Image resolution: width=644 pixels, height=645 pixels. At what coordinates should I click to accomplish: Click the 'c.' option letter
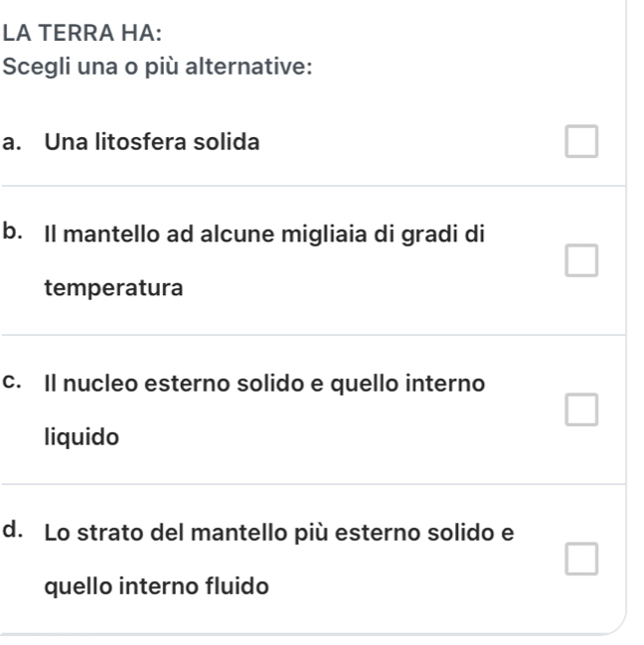[14, 383]
